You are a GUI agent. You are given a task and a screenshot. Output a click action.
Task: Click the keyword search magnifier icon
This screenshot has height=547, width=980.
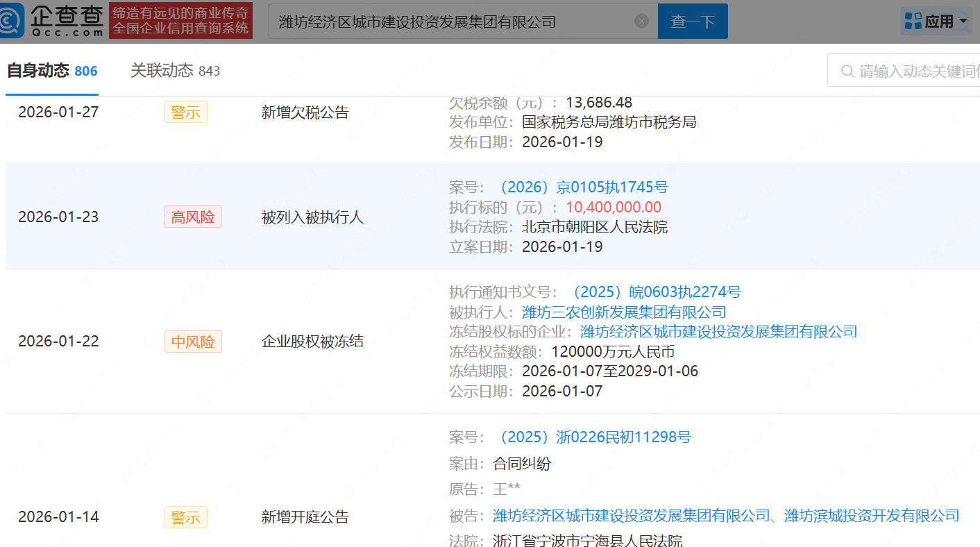point(847,71)
